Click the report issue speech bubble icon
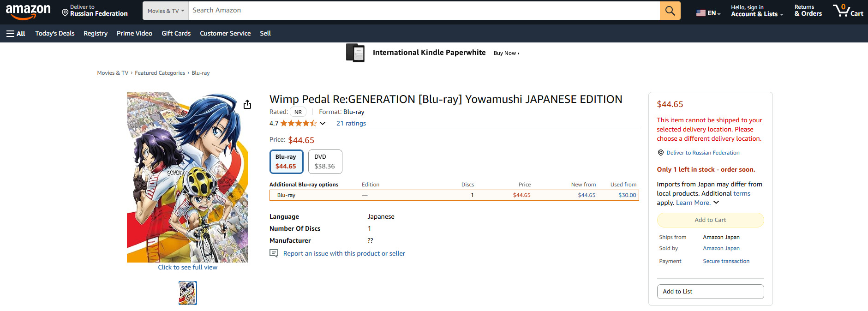The width and height of the screenshot is (868, 311). coord(274,253)
